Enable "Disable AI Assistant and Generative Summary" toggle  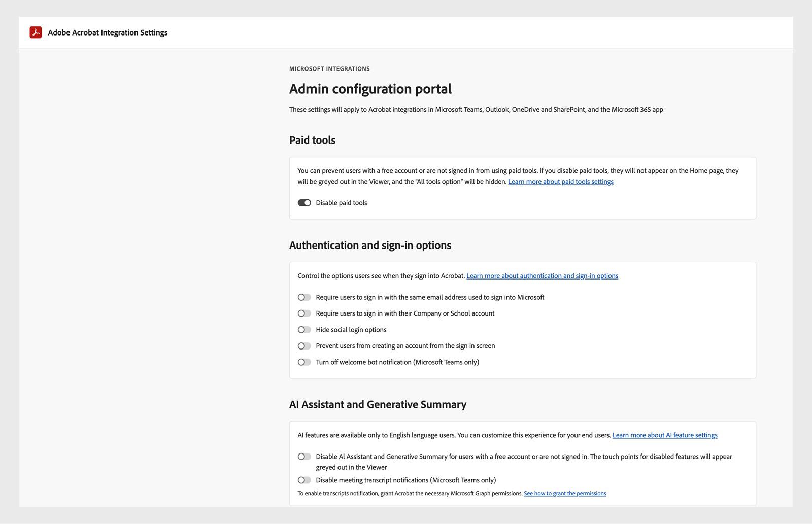pyautogui.click(x=304, y=457)
